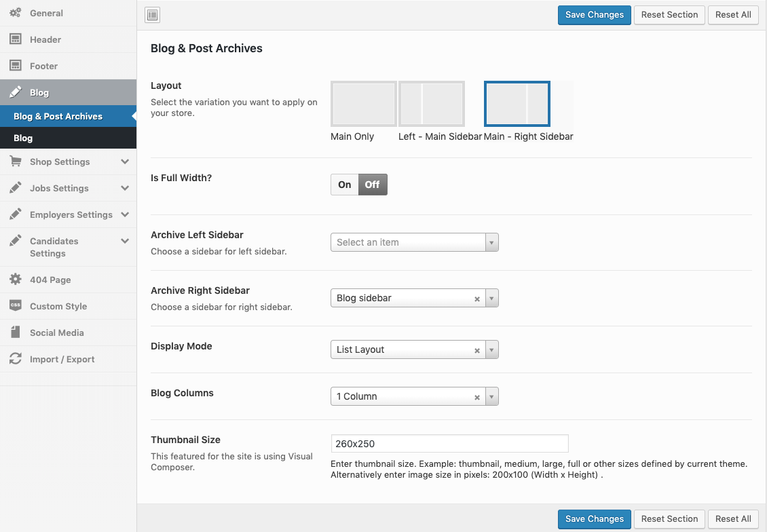
Task: Choose the Left - Main Sidebar layout
Action: (x=431, y=104)
